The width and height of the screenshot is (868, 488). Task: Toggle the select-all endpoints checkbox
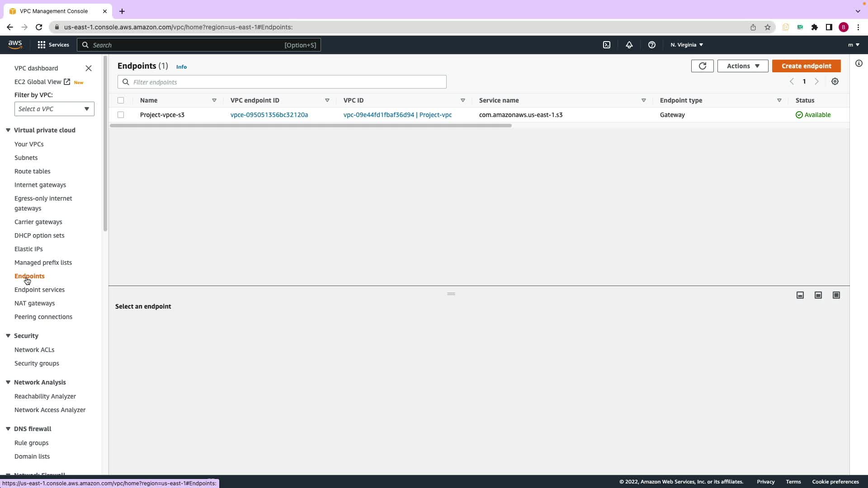point(121,100)
